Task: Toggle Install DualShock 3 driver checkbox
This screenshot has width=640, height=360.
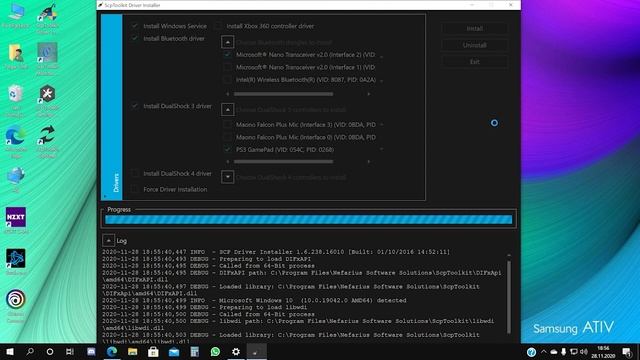Action: tap(135, 106)
